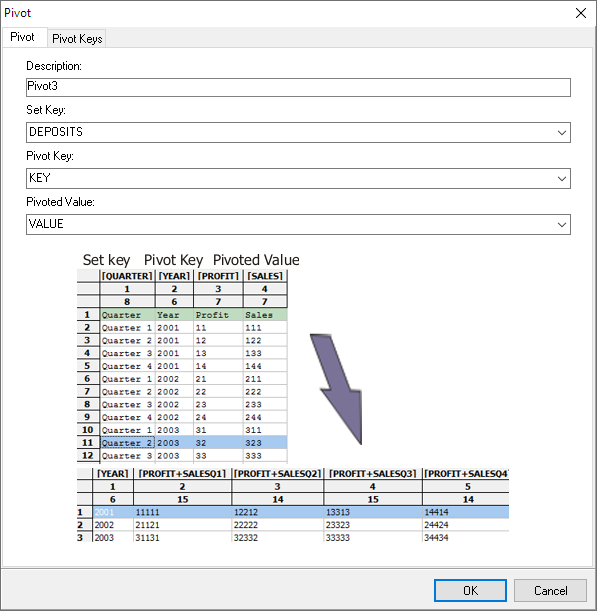Confirm with the OK button

pyautogui.click(x=470, y=590)
